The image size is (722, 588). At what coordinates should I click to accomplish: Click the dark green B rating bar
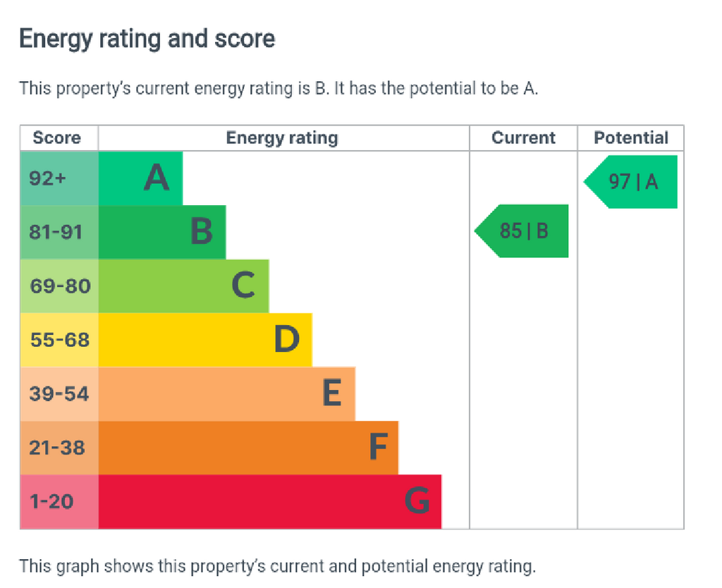pyautogui.click(x=162, y=232)
